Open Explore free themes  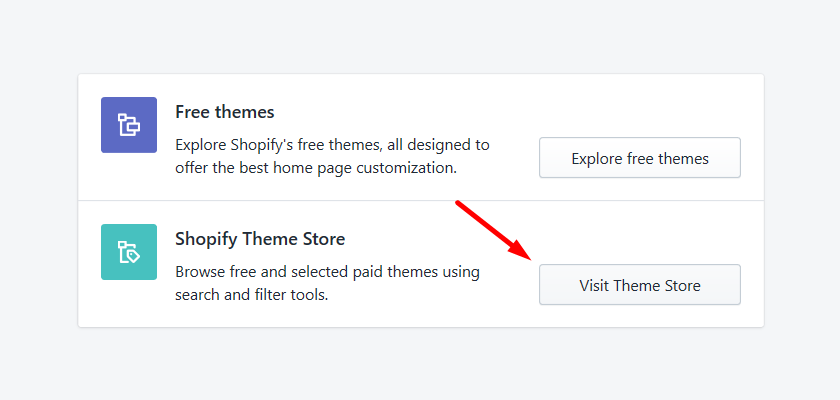[x=640, y=157]
